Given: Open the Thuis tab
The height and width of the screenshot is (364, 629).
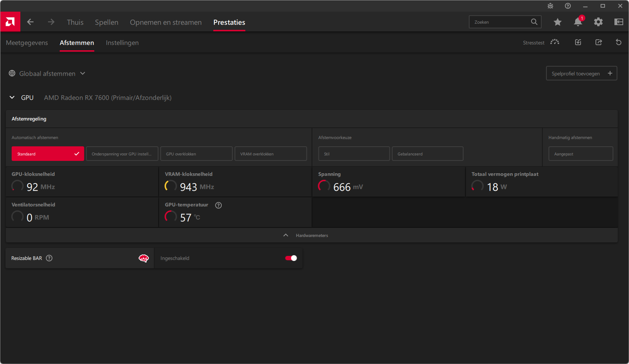Looking at the screenshot, I should pos(75,22).
